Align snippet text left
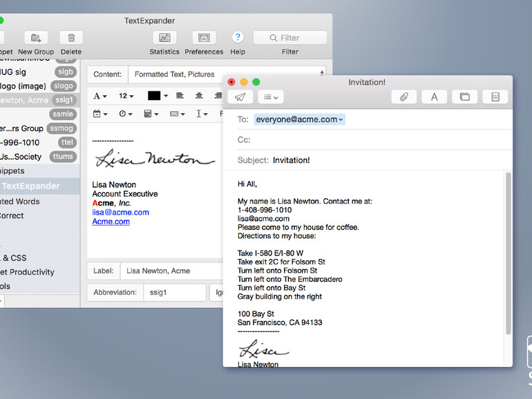Image resolution: width=532 pixels, height=399 pixels. (x=180, y=95)
